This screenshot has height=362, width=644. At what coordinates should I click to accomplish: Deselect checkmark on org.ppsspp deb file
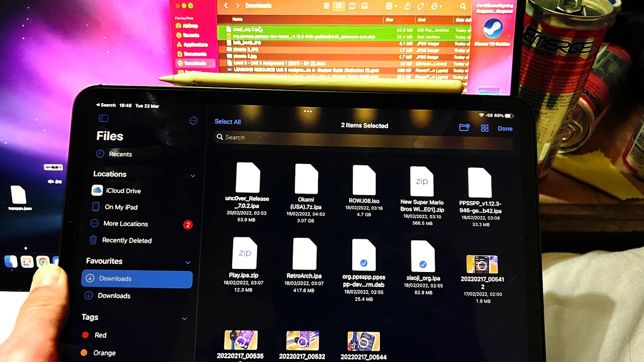(364, 263)
